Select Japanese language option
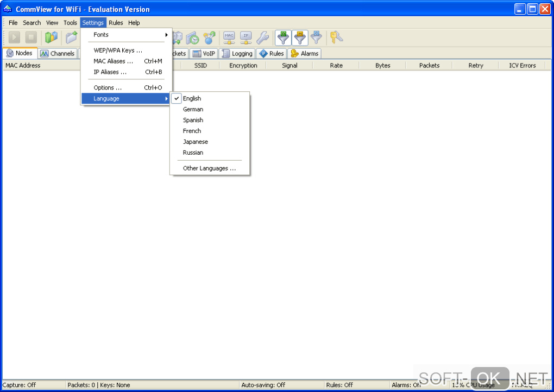Viewport: 554px width, 392px height. click(210, 142)
